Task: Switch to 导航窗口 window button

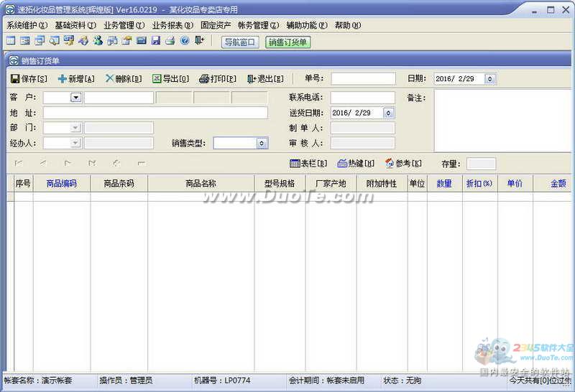Action: click(x=240, y=42)
